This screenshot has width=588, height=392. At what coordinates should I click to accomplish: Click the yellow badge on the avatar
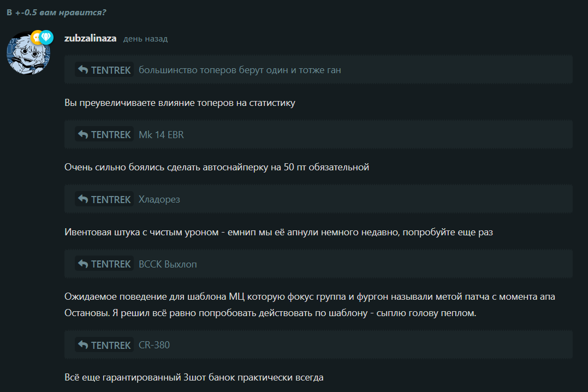tap(37, 38)
